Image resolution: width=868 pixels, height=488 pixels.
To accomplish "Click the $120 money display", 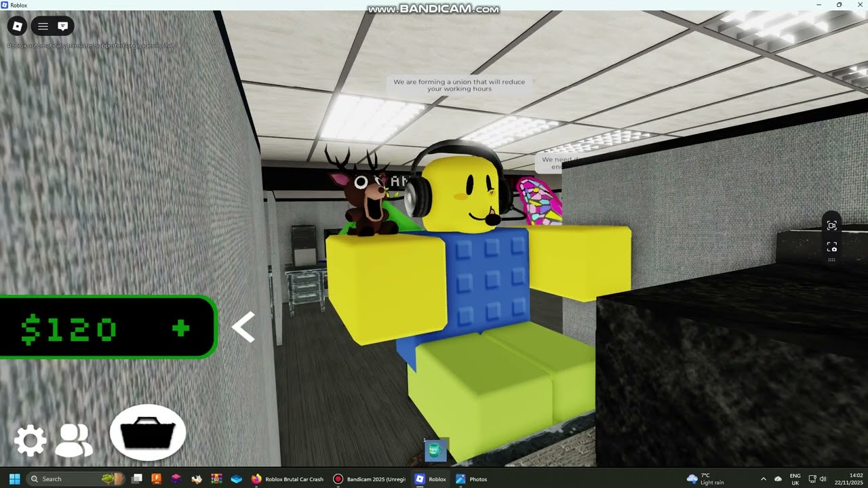I will pyautogui.click(x=68, y=329).
